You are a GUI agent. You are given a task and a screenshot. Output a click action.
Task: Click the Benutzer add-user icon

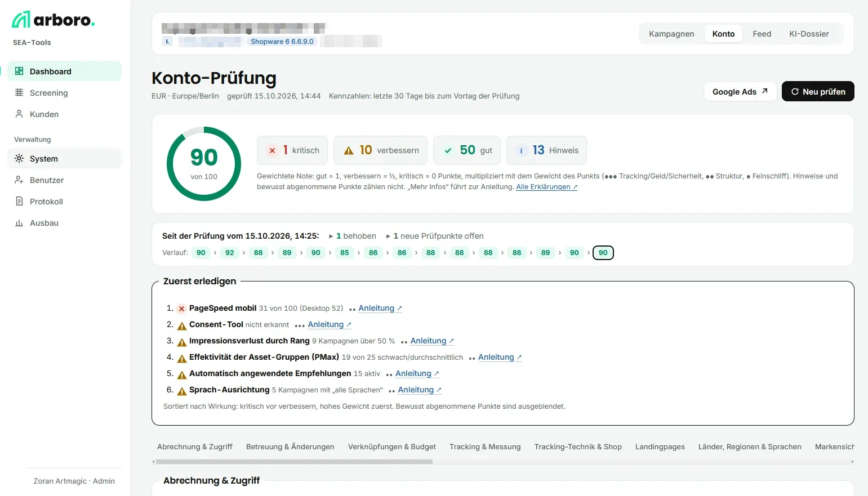click(x=19, y=180)
